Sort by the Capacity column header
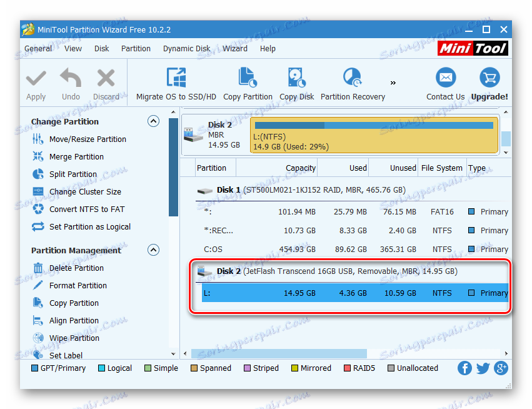 pyautogui.click(x=276, y=168)
